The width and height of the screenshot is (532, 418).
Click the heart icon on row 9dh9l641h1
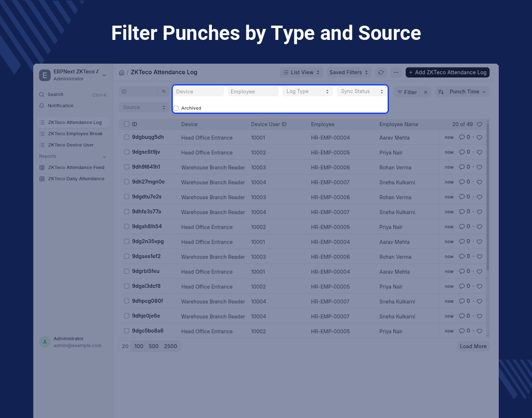[479, 167]
